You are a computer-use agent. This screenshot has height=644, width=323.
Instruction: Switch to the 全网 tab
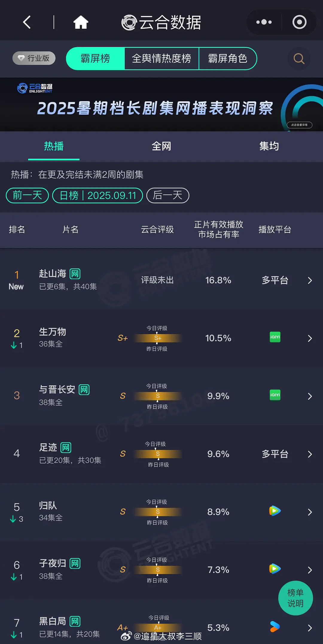pyautogui.click(x=161, y=146)
